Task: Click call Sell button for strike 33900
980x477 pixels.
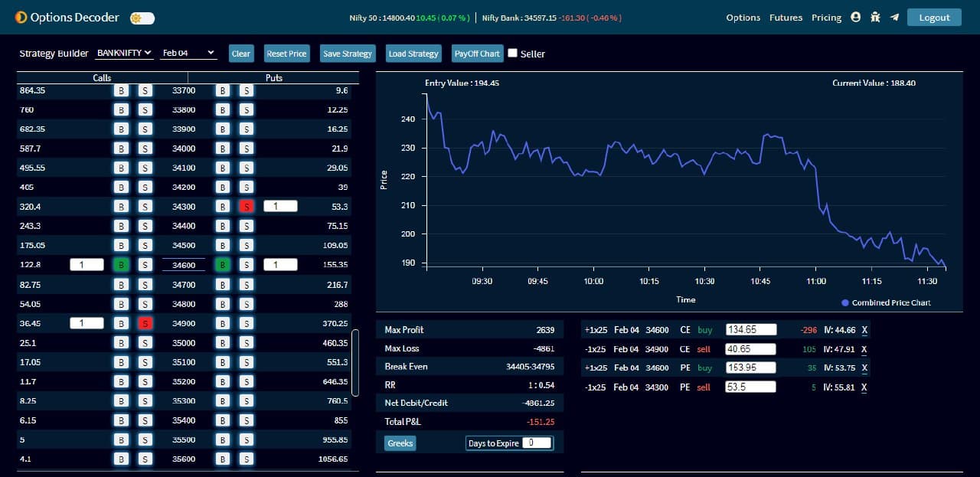Action: 144,129
